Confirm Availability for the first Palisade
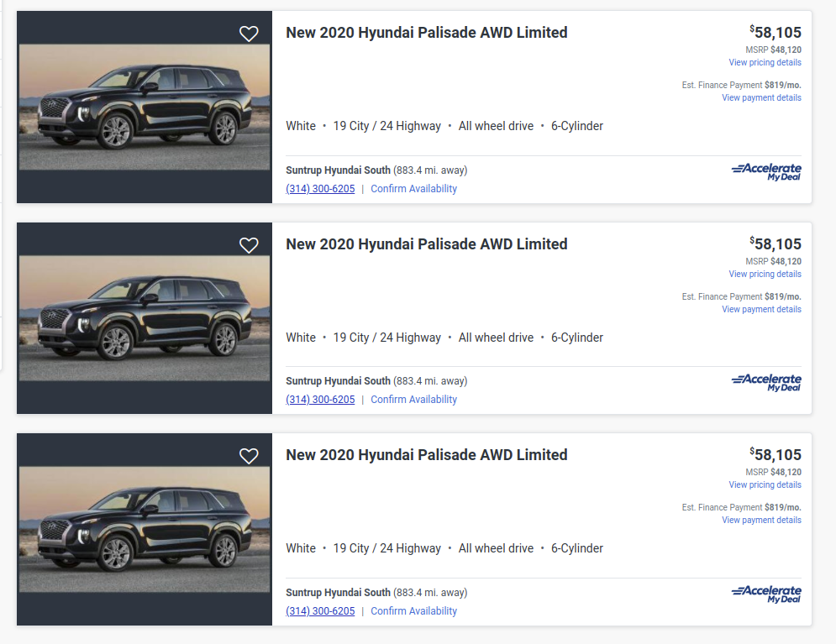Image resolution: width=836 pixels, height=644 pixels. coord(413,189)
